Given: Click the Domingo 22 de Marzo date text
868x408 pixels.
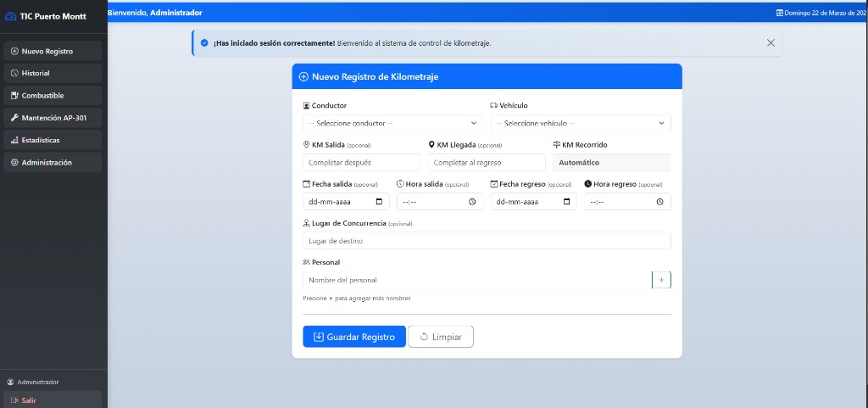Looking at the screenshot, I should coord(826,13).
